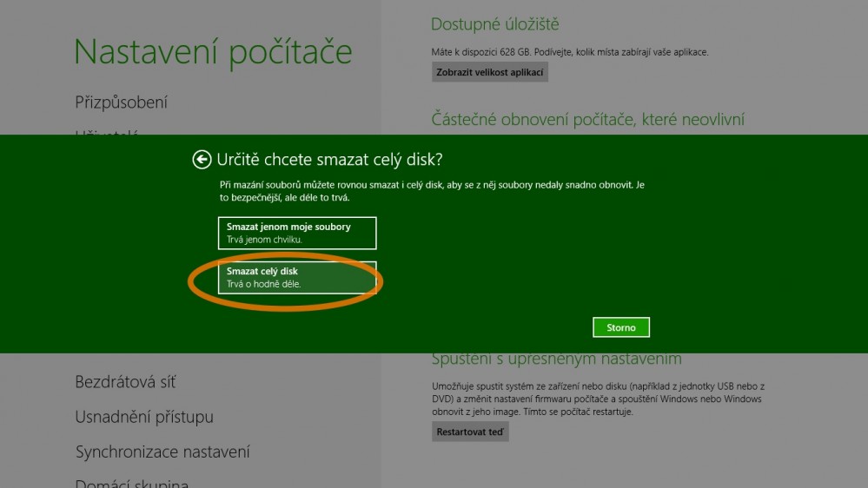Click 'Zobrazit velikost aplikací' button
This screenshot has height=488, width=868.
(x=489, y=72)
